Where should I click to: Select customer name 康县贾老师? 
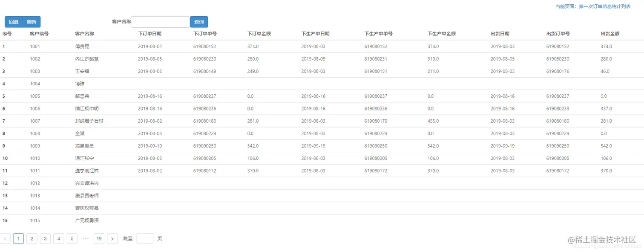87,196
